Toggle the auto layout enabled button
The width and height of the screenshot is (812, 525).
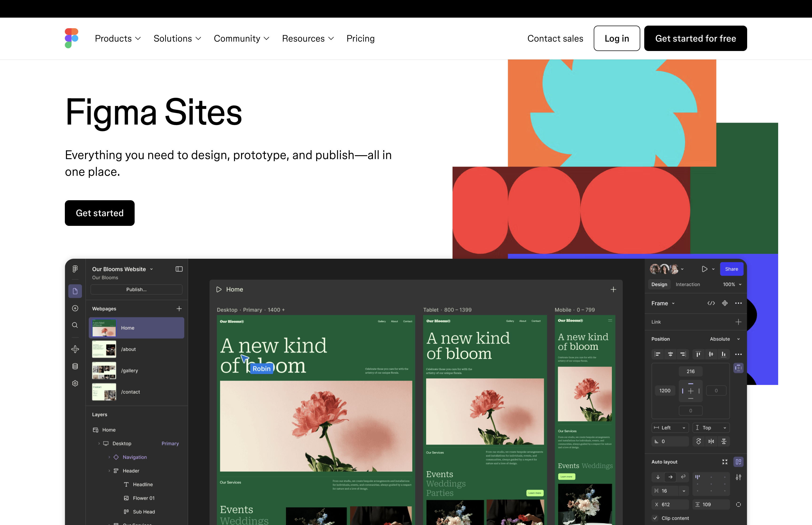(738, 462)
